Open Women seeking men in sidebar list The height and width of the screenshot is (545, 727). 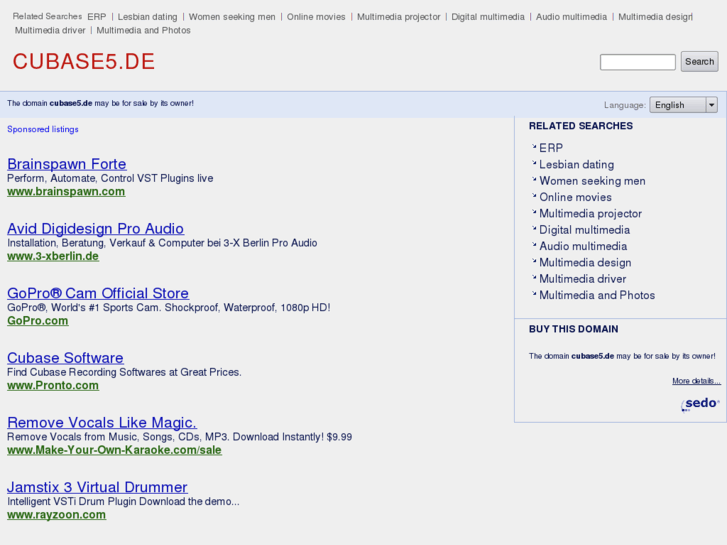coord(593,181)
